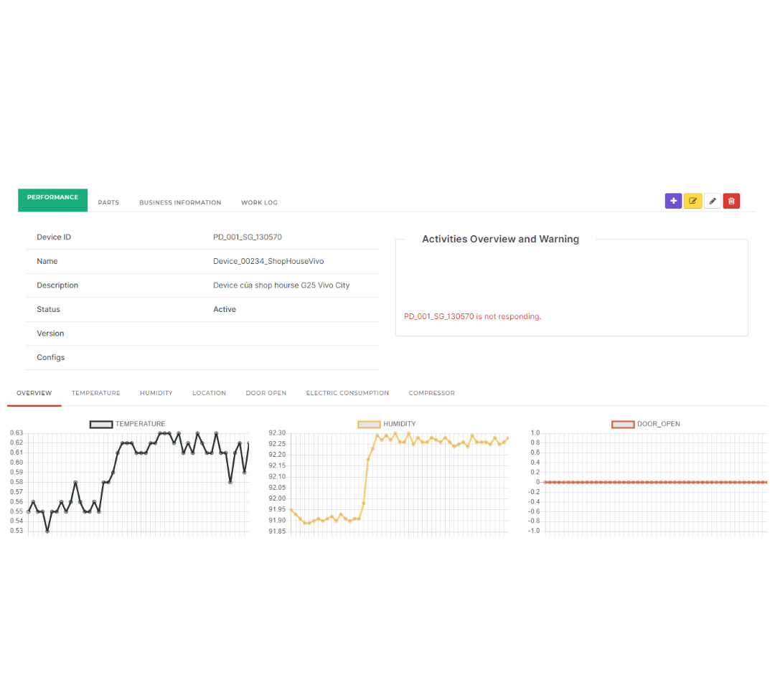Click the red trash delete icon
775x700 pixels.
click(x=731, y=201)
